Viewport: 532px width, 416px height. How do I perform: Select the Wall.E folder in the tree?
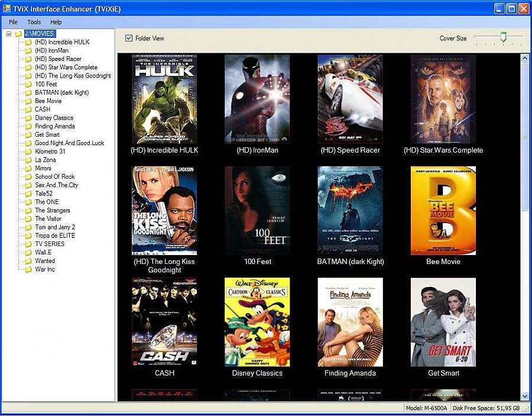(x=43, y=252)
